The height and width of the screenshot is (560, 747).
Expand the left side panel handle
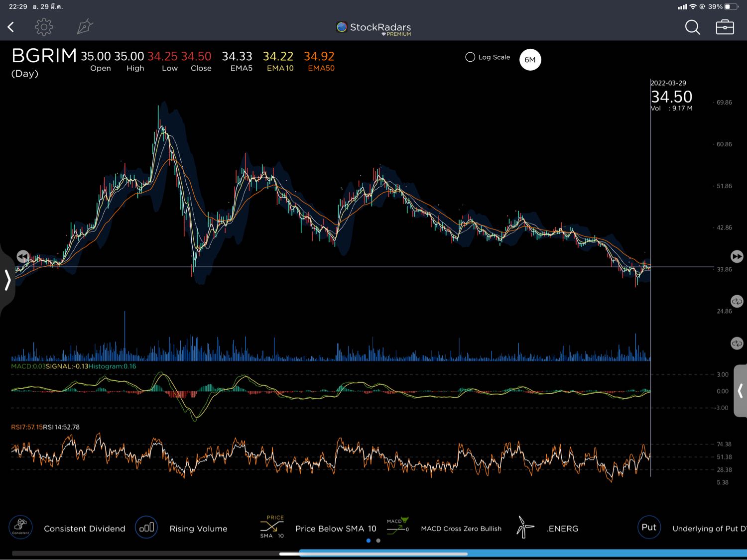tap(7, 280)
